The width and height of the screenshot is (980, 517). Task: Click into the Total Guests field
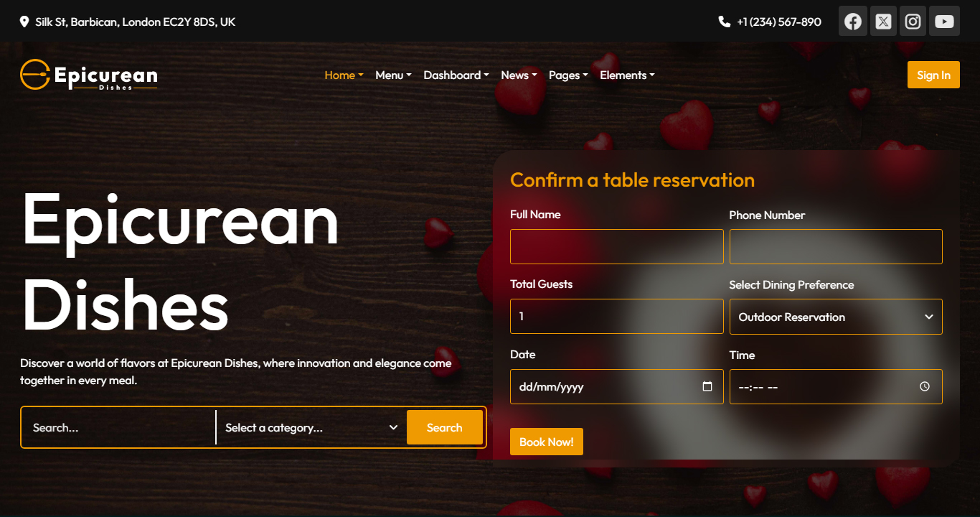(616, 317)
